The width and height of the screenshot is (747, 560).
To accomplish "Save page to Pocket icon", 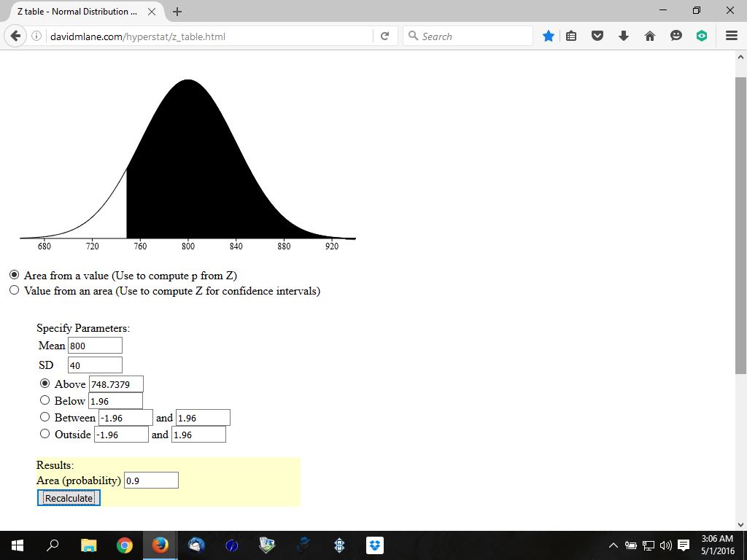I will point(597,36).
